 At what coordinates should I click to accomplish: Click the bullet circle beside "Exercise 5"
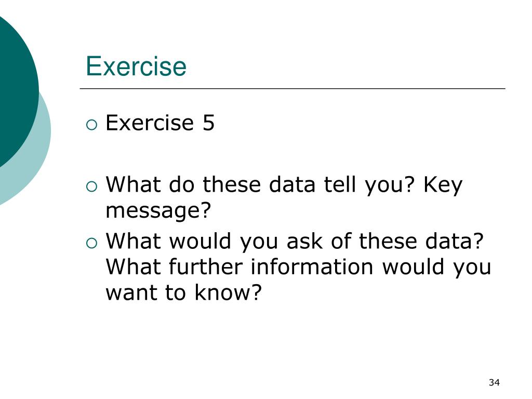(x=91, y=125)
